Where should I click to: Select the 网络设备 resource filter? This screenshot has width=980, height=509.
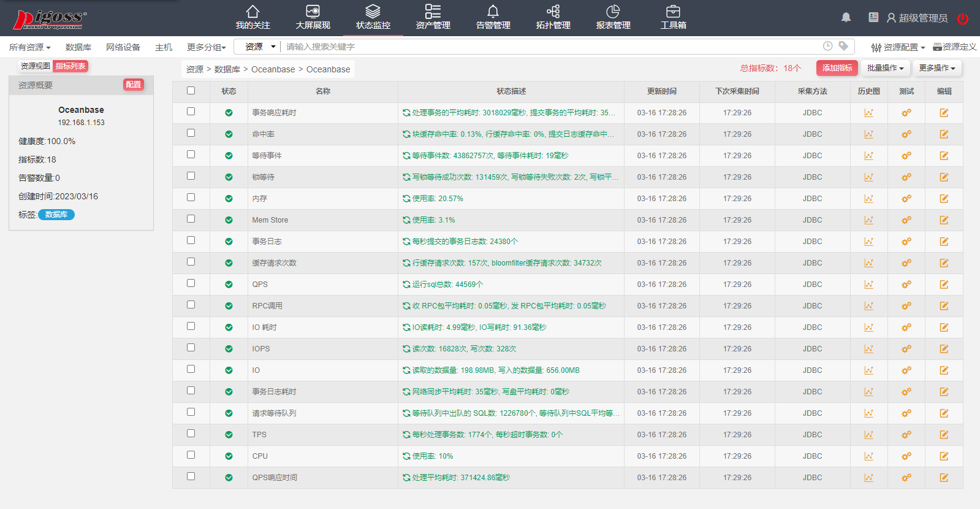[x=123, y=47]
